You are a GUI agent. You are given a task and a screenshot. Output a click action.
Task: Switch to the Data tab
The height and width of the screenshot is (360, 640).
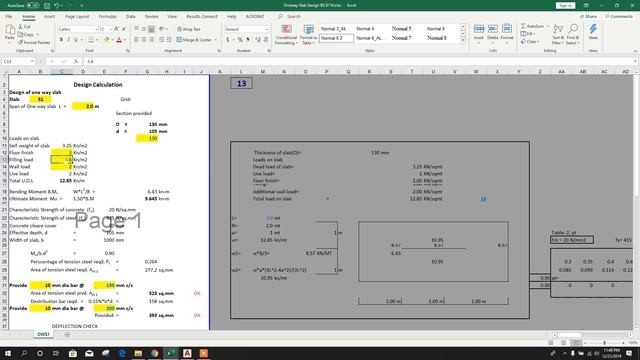pos(131,16)
